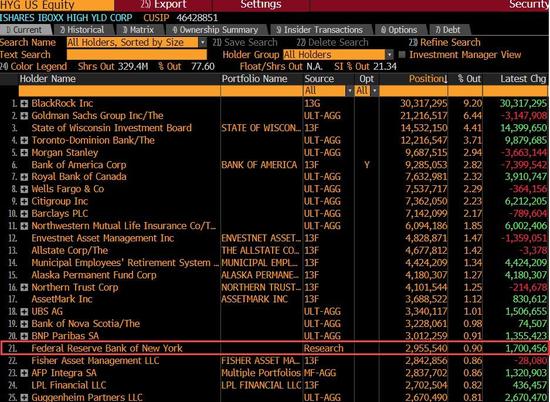The width and height of the screenshot is (550, 402).
Task: Expand the Royal Bank of Canada row
Action: click(x=24, y=177)
